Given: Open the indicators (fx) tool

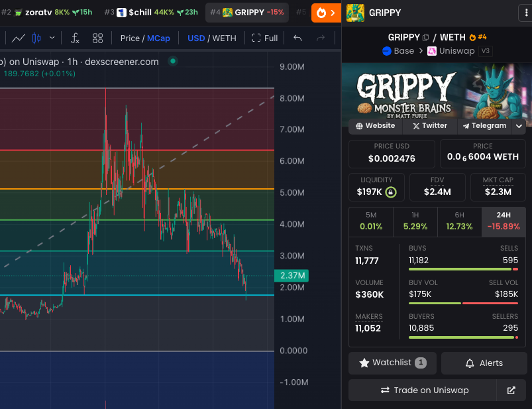Looking at the screenshot, I should 74,38.
